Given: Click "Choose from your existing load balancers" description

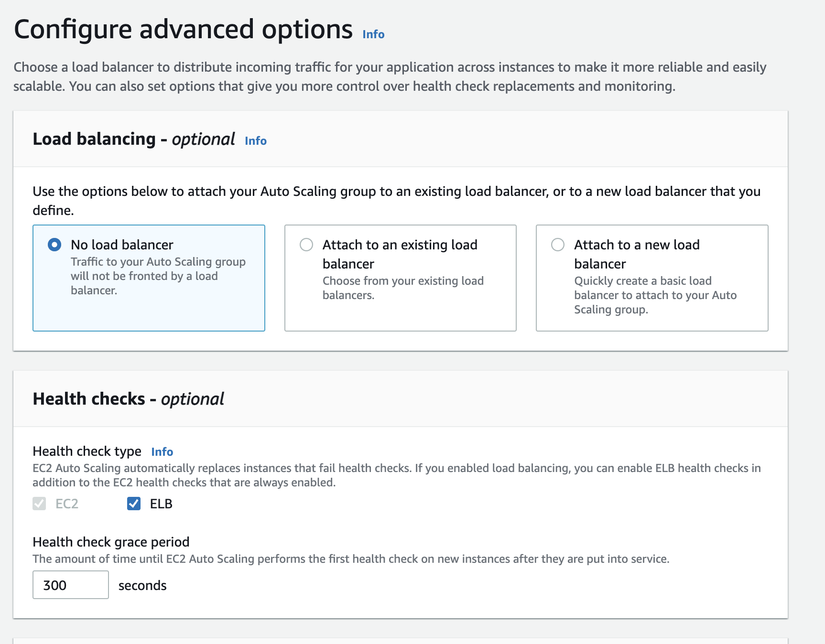Looking at the screenshot, I should [402, 288].
